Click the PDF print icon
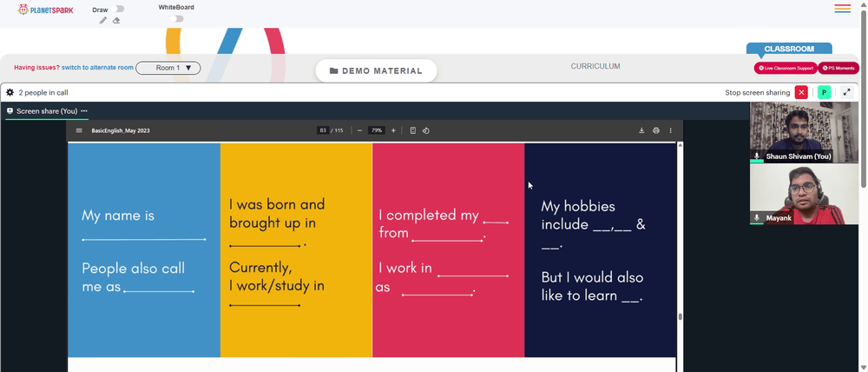Screen dimensions: 868x372 pyautogui.click(x=656, y=131)
